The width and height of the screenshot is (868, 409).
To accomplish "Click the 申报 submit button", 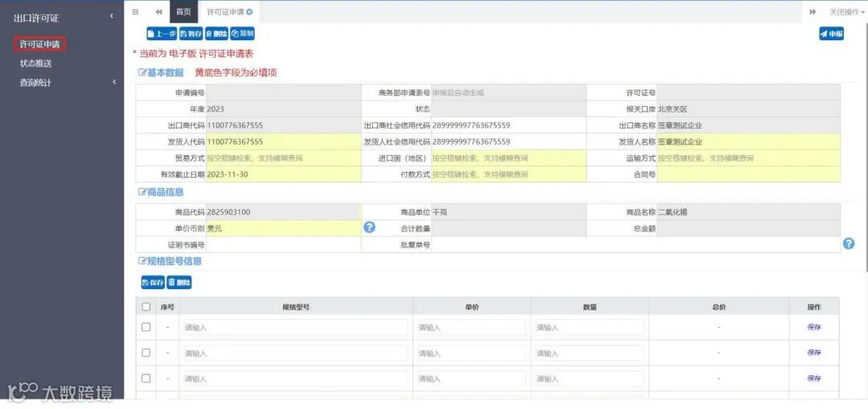I will pyautogui.click(x=832, y=34).
